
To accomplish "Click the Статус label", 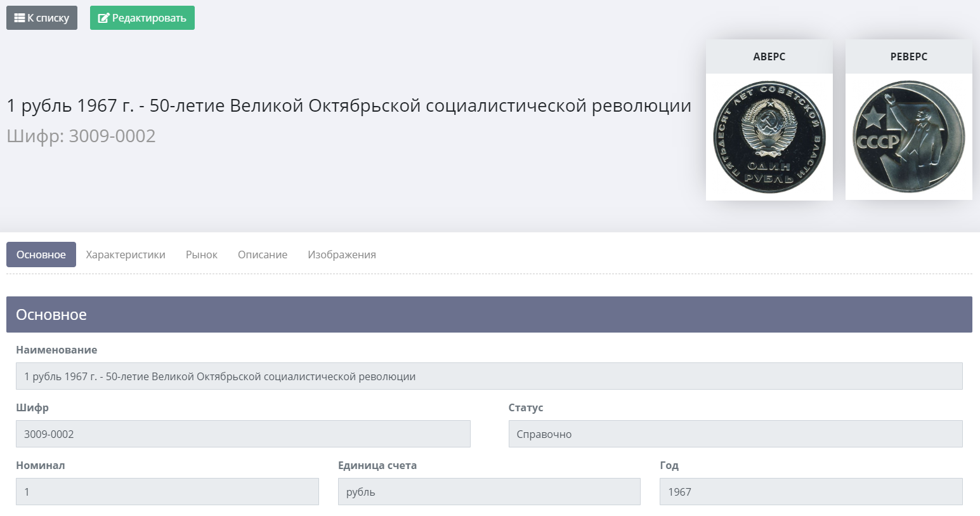I will 526,407.
